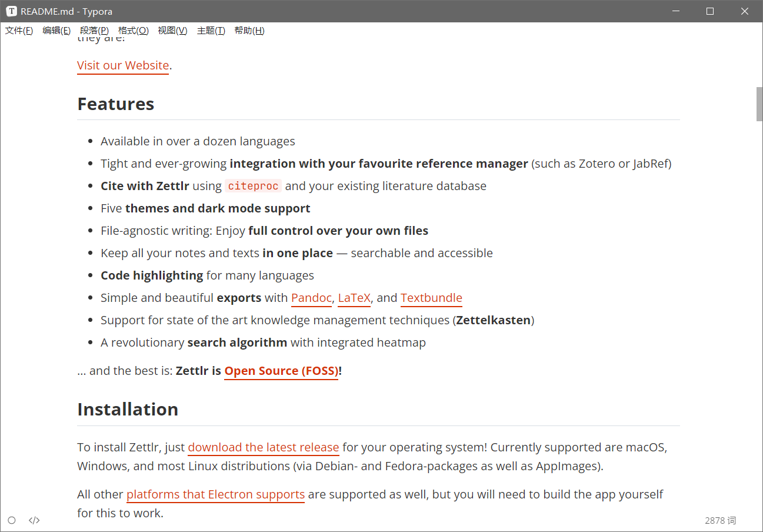This screenshot has width=763, height=532.
Task: Open the 段落 (Paragraph) menu
Action: coord(94,31)
